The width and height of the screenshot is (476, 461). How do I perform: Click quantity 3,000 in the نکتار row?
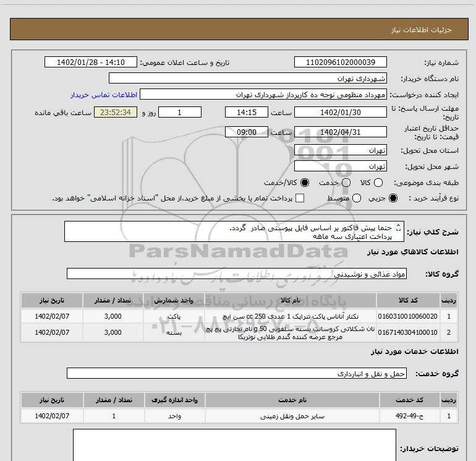coord(113,316)
